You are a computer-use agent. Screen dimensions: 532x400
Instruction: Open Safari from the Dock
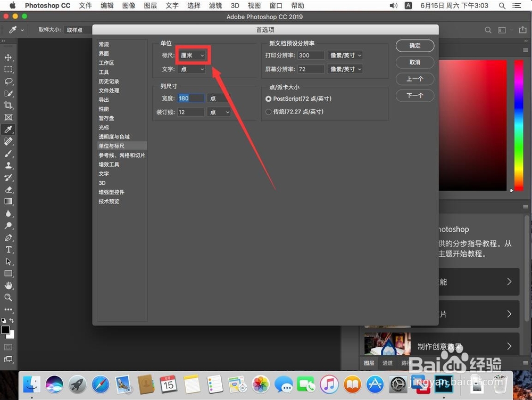(101, 385)
